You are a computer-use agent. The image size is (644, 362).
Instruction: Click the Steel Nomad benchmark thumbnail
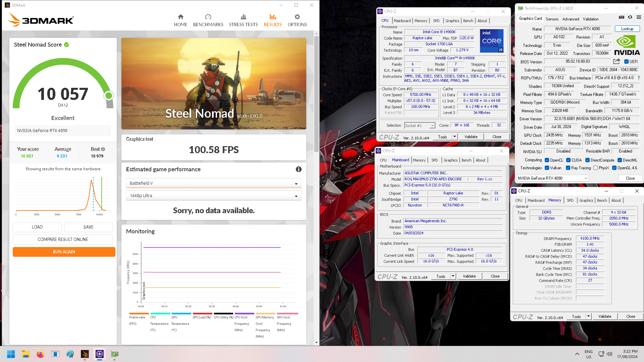coord(214,83)
